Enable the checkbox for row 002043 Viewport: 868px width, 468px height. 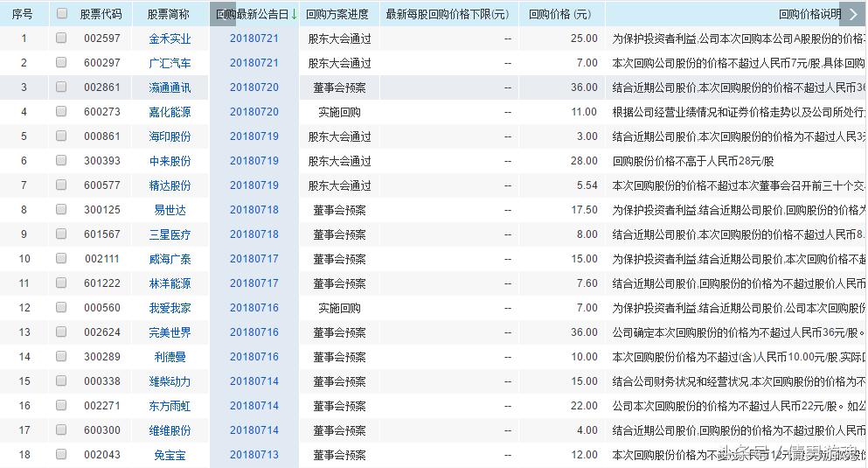pyautogui.click(x=61, y=455)
